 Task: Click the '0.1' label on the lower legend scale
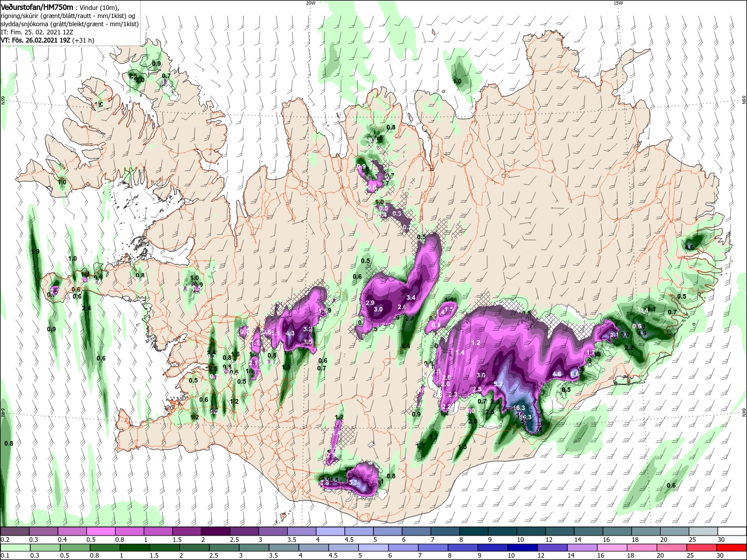[x=5, y=555]
